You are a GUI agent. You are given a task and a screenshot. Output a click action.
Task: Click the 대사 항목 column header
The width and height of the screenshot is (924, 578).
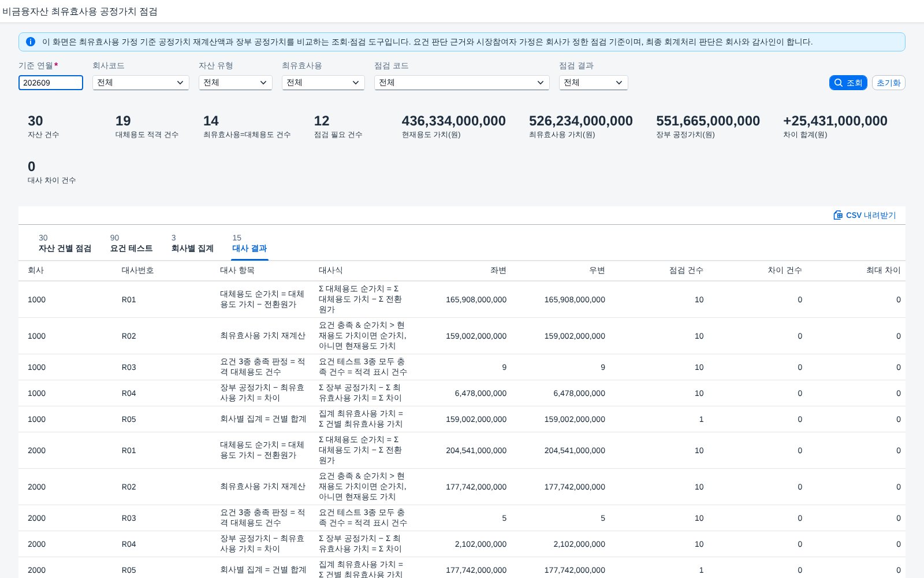click(237, 270)
